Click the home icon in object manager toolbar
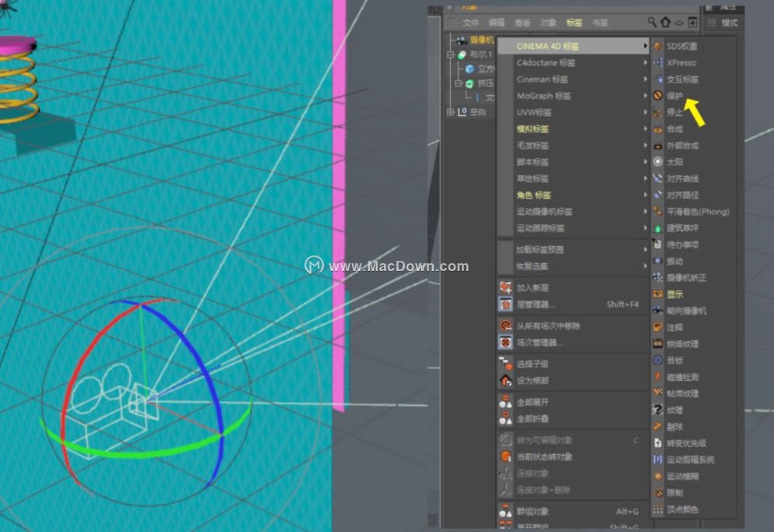Screen dimensions: 774x532 pos(666,23)
